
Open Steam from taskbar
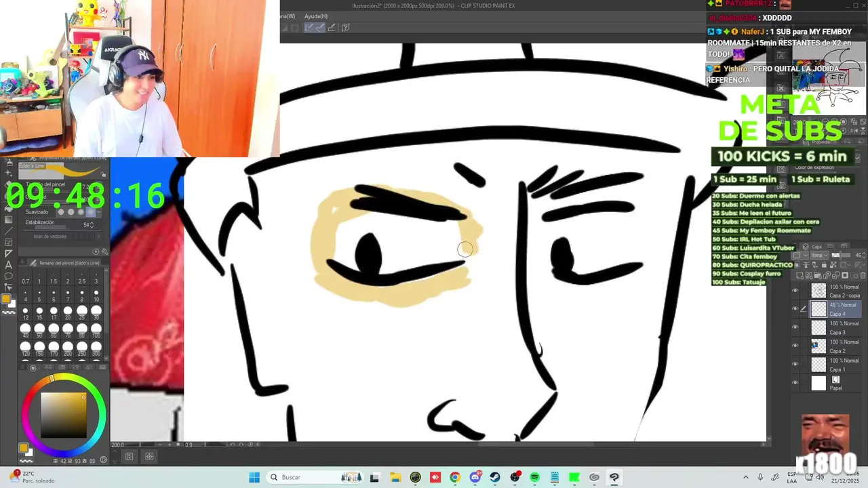(x=495, y=477)
